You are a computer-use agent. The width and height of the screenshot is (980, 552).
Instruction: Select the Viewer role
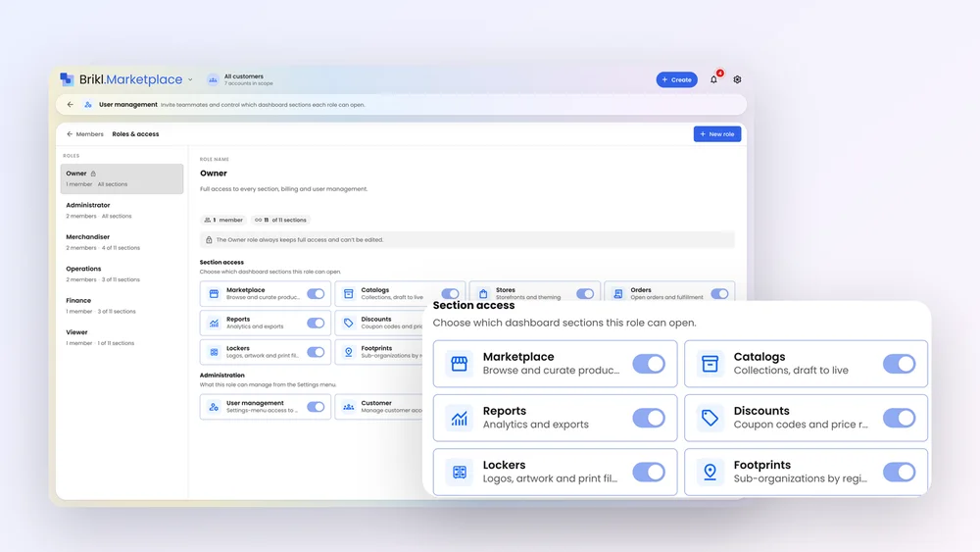(x=122, y=337)
